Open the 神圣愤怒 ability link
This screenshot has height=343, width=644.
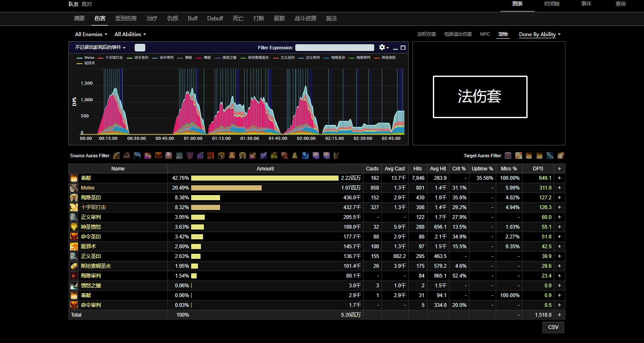point(90,227)
